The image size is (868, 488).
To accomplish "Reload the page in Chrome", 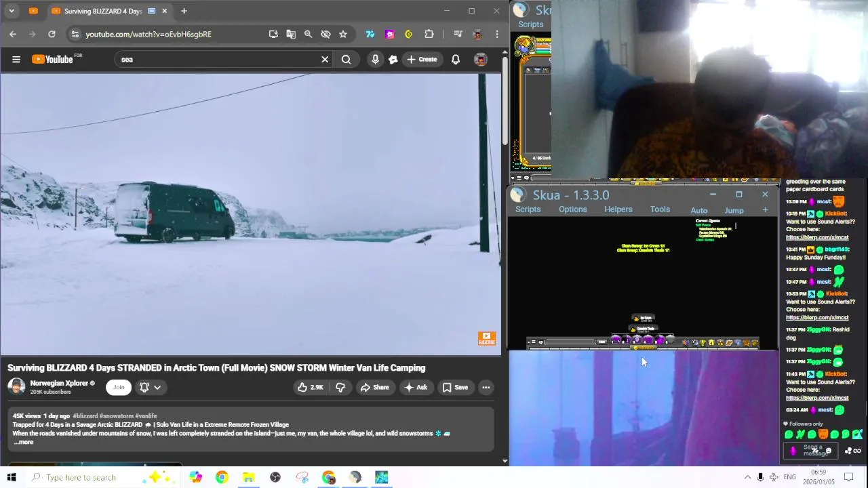I will (52, 34).
